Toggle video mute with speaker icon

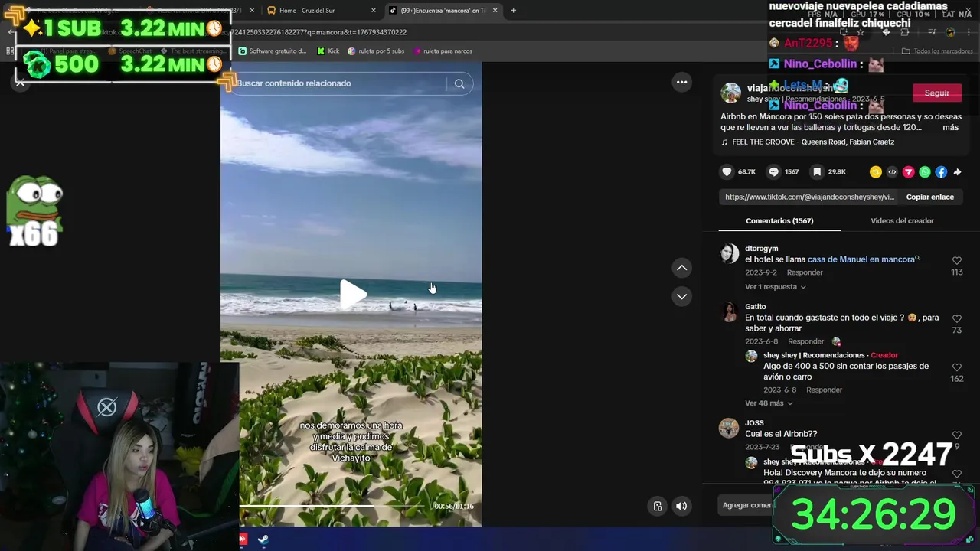pyautogui.click(x=681, y=506)
